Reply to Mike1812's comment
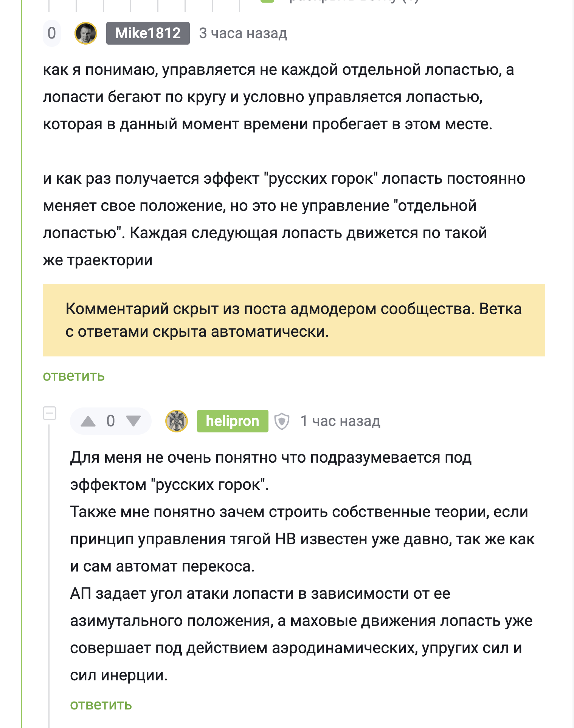574x728 pixels. (x=74, y=376)
